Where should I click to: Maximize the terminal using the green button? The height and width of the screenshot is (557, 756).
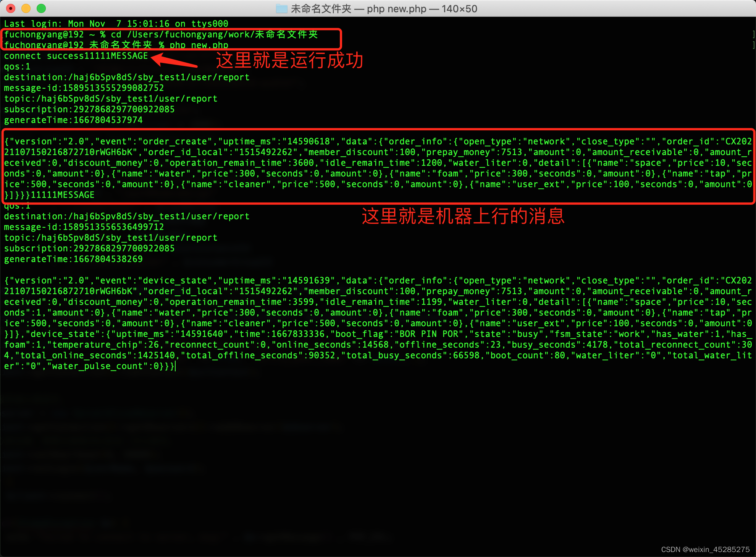[x=41, y=8]
